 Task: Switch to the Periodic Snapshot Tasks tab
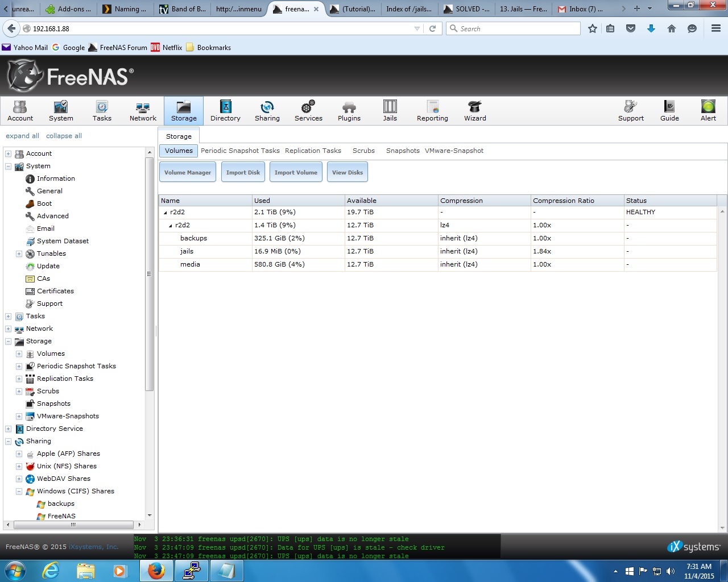click(240, 151)
